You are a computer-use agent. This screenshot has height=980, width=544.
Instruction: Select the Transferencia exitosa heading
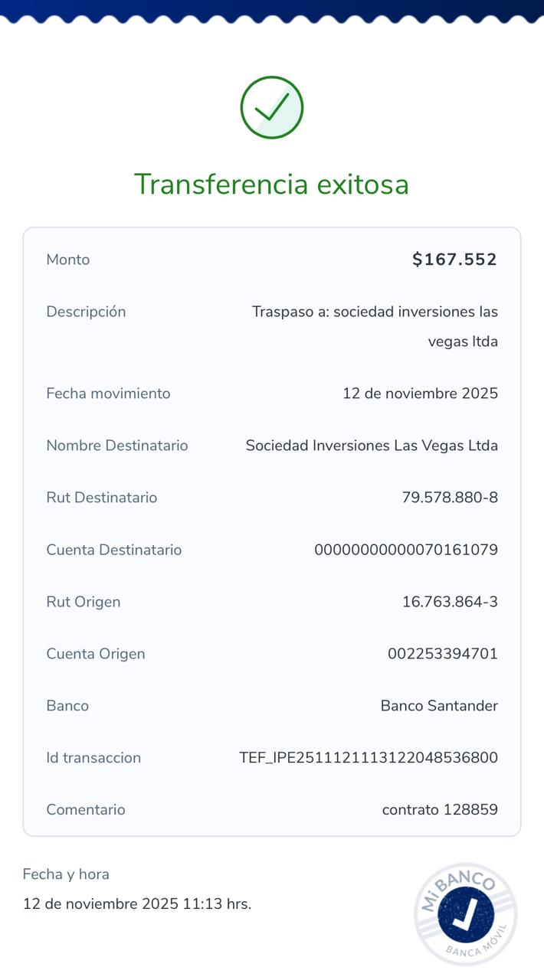coord(272,185)
